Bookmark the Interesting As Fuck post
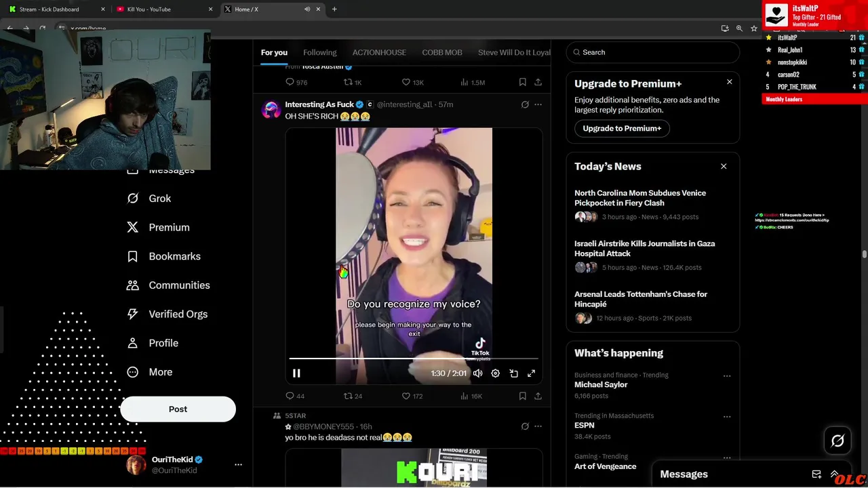This screenshot has height=488, width=868. [x=522, y=396]
